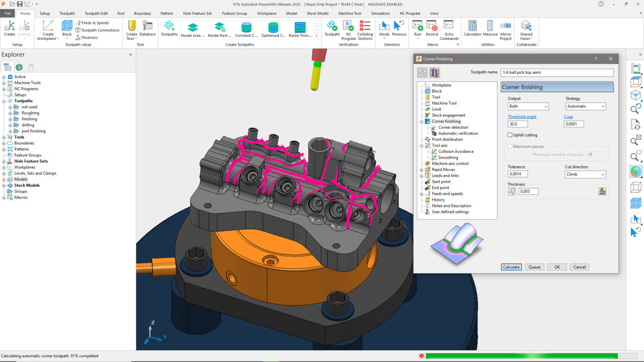The height and width of the screenshot is (362, 644).
Task: Click the Mirror Project utility icon
Action: pos(505,29)
